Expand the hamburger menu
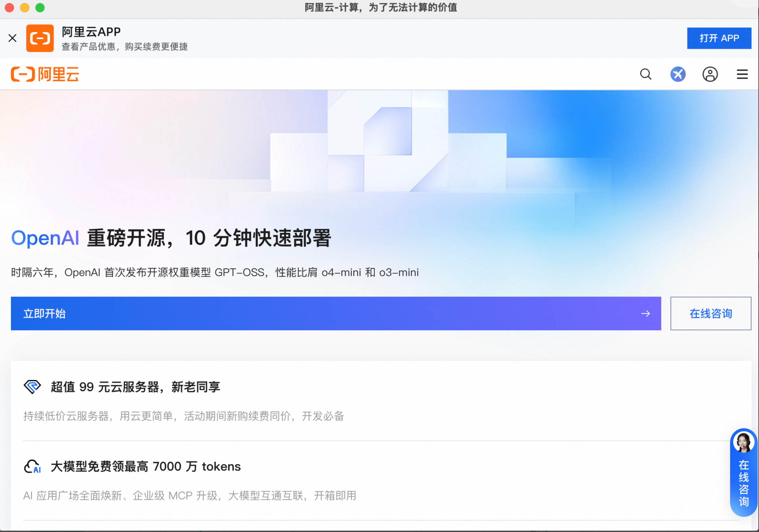The width and height of the screenshot is (759, 532). 742,74
